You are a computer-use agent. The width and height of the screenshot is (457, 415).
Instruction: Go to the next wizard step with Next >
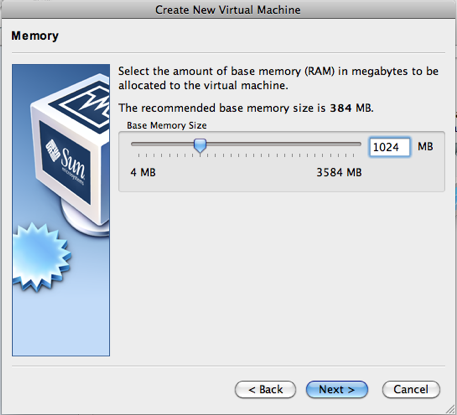[x=337, y=389]
